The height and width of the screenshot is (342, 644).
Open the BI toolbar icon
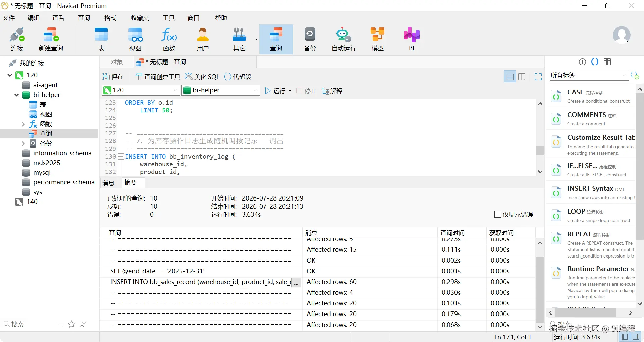(x=412, y=39)
